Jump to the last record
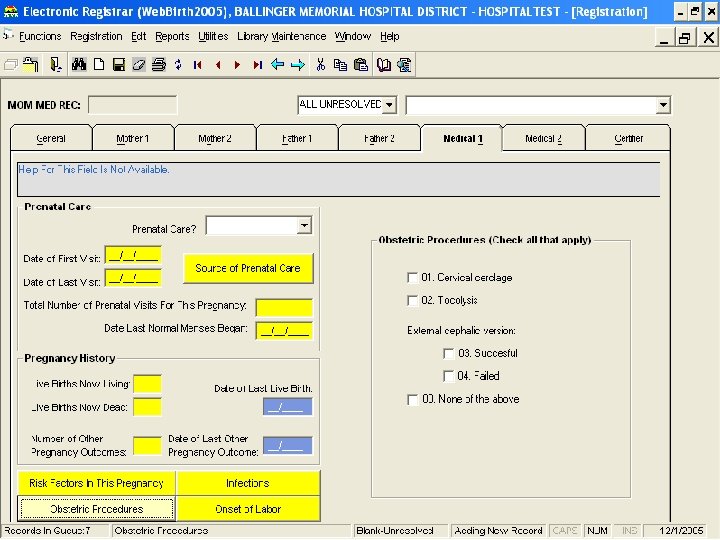 257,64
